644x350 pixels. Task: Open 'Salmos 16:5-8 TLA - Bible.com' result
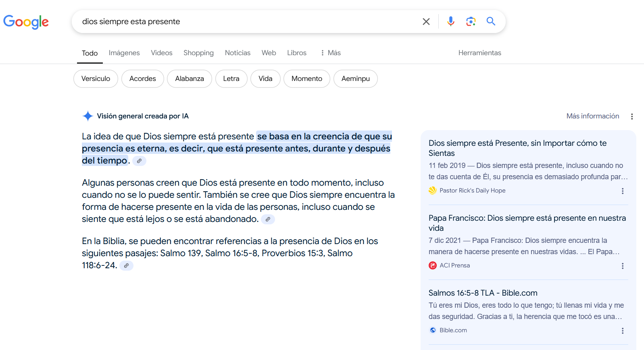coord(483,293)
